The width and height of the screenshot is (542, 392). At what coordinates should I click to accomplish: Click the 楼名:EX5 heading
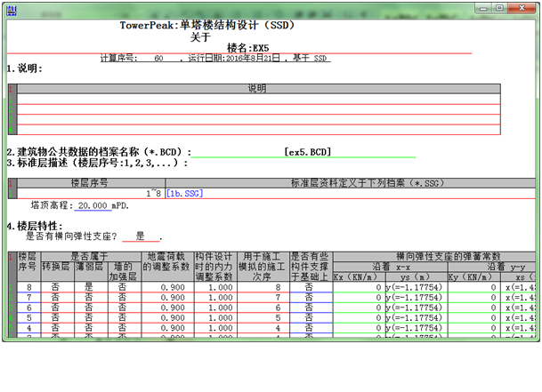coord(247,48)
